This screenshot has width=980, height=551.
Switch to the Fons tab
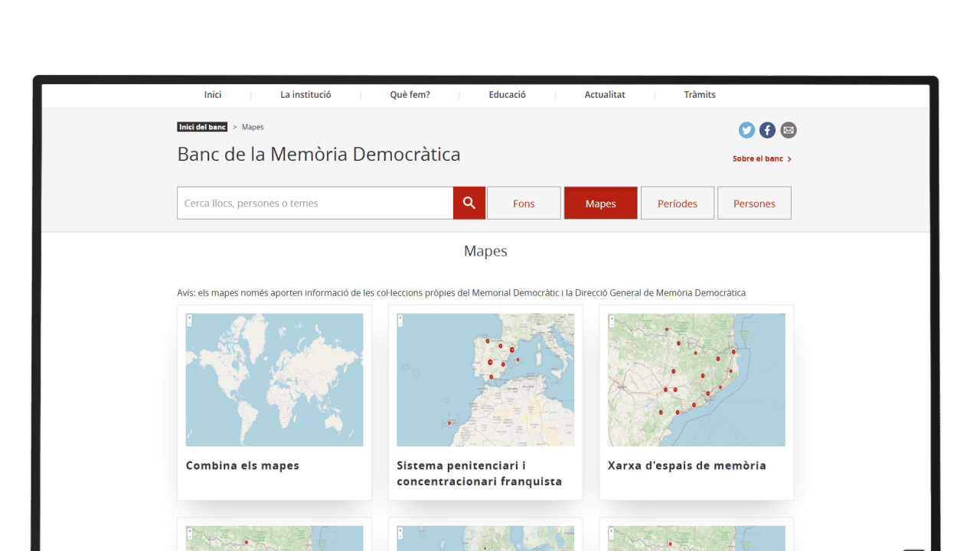click(x=524, y=203)
